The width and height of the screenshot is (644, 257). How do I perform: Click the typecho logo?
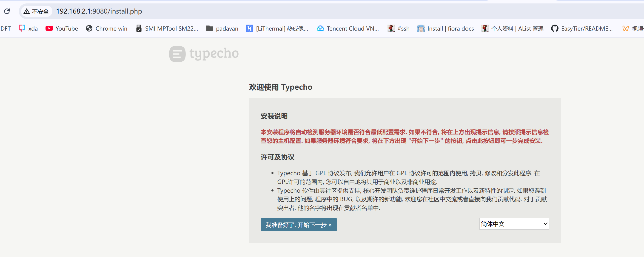tap(204, 54)
